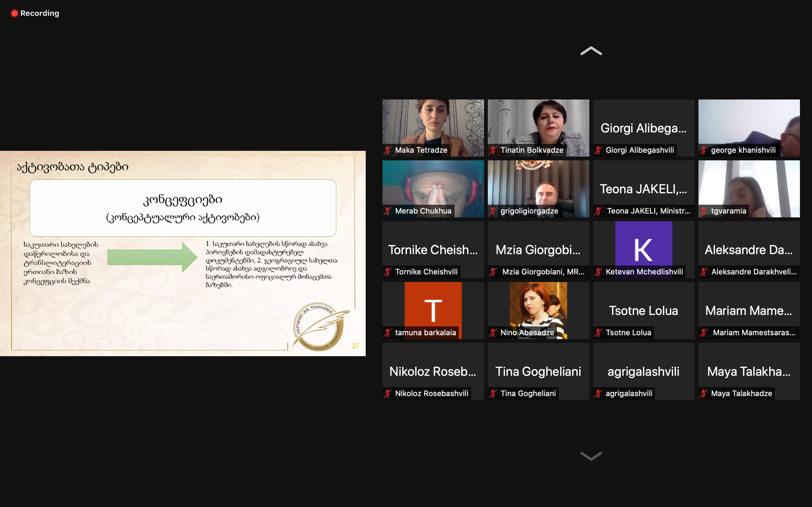Select Maya Talakhadze's participant tile
This screenshot has height=507, width=812.
(749, 371)
